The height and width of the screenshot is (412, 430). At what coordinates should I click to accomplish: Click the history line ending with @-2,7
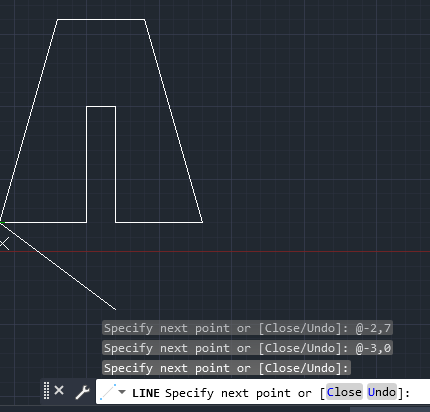[x=247, y=328]
